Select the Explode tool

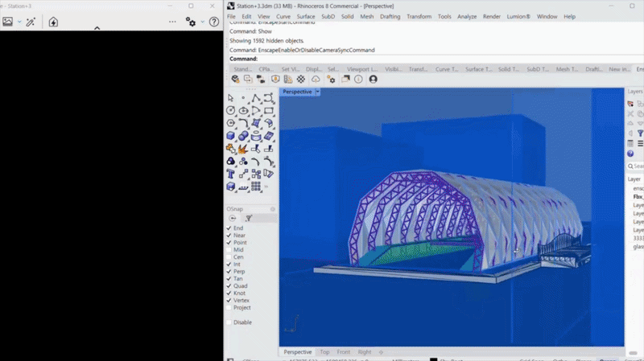click(243, 149)
